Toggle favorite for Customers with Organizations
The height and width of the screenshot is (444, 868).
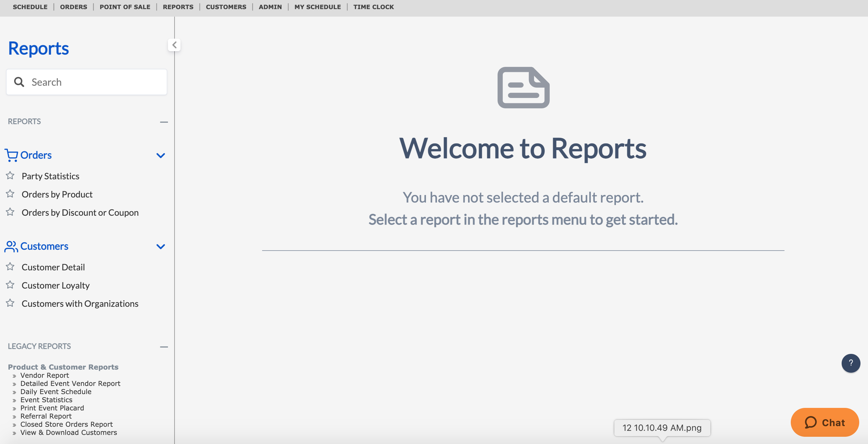10,303
